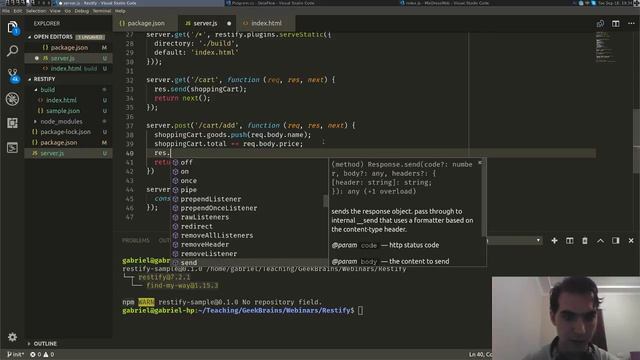The height and width of the screenshot is (360, 640).
Task: Click the Ln 40 cursor position indicator
Action: 480,354
